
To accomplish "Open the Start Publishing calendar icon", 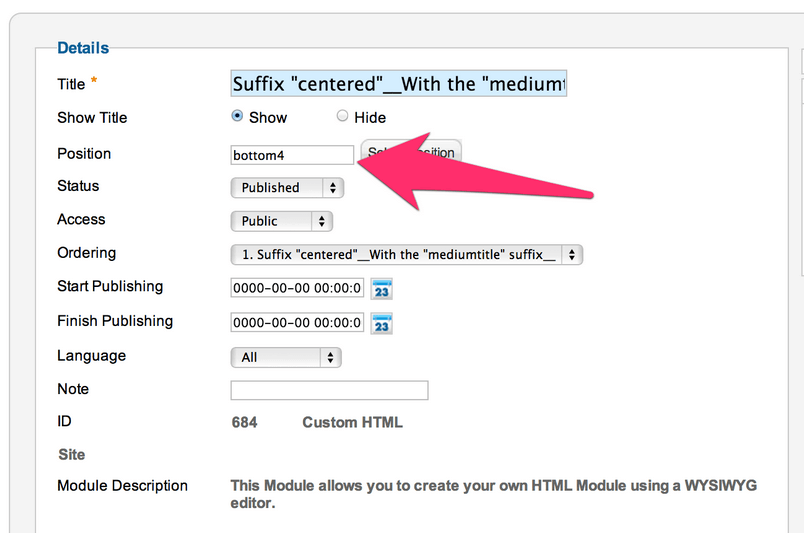I will click(381, 289).
